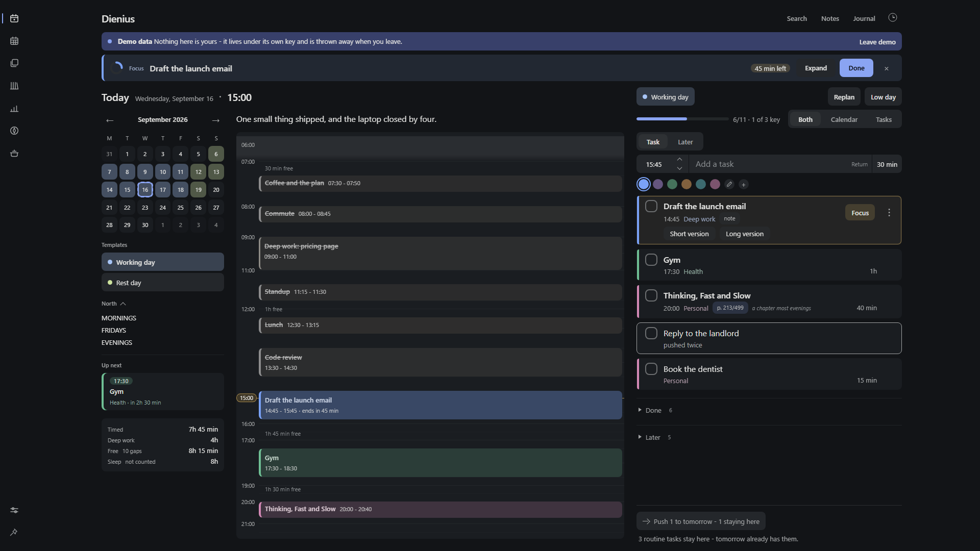The image size is (980, 551).
Task: Select the pink color swatch
Action: [x=715, y=184]
